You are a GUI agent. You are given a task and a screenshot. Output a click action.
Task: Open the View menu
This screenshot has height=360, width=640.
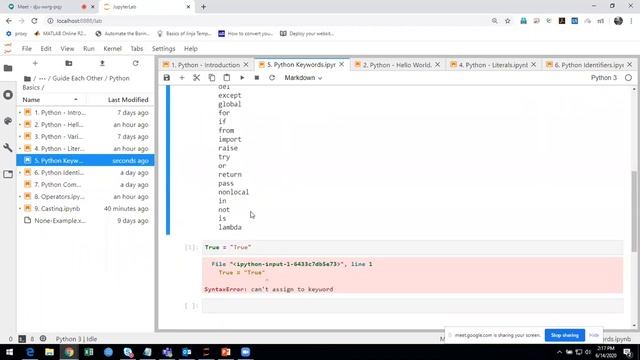[x=67, y=49]
